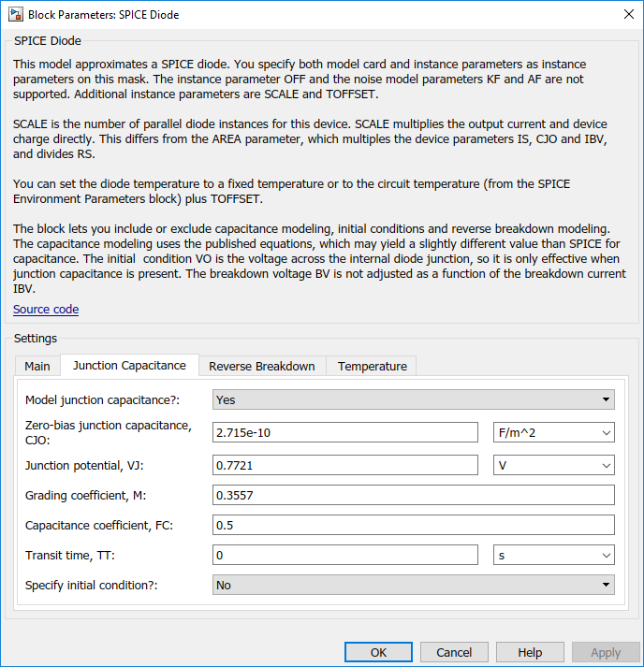The width and height of the screenshot is (644, 667).
Task: Open the F/m^2 unit dropdown
Action: (554, 432)
